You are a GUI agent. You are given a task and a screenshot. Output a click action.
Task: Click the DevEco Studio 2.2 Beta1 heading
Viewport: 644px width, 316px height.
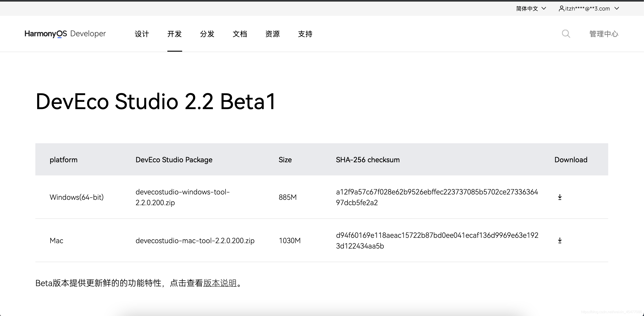(x=156, y=101)
